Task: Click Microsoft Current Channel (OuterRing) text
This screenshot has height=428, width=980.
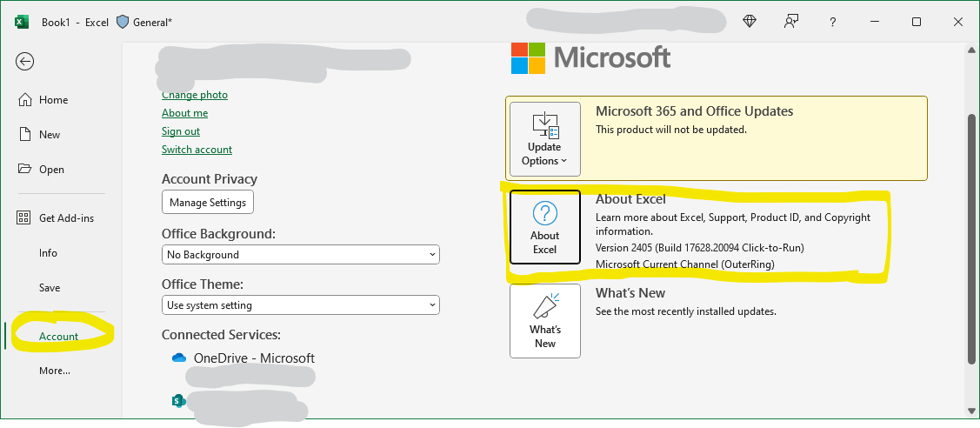Action: tap(685, 264)
